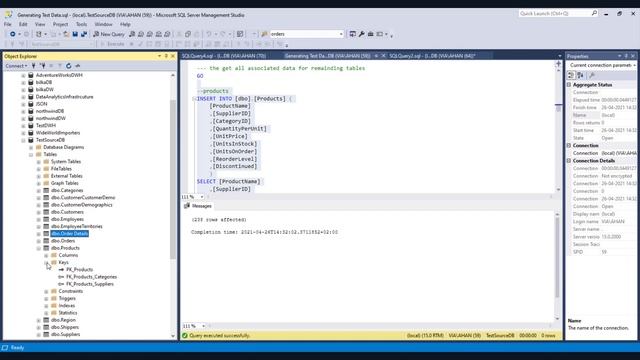Click the Activity monitor pulse icon in Object Explorer toolbar
Viewport: 640px width, 360px height.
click(x=78, y=66)
